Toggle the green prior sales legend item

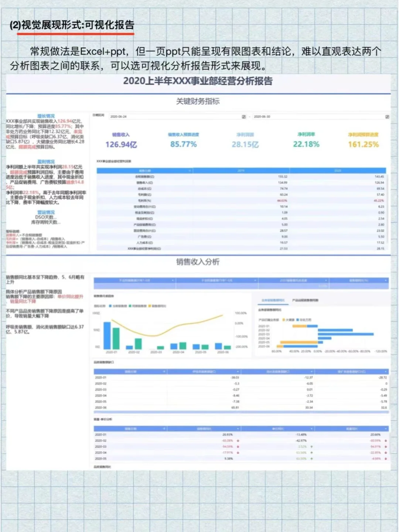click(x=138, y=306)
